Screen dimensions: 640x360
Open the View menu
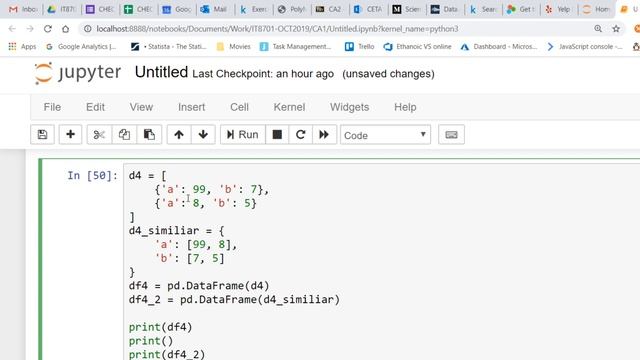coord(141,107)
